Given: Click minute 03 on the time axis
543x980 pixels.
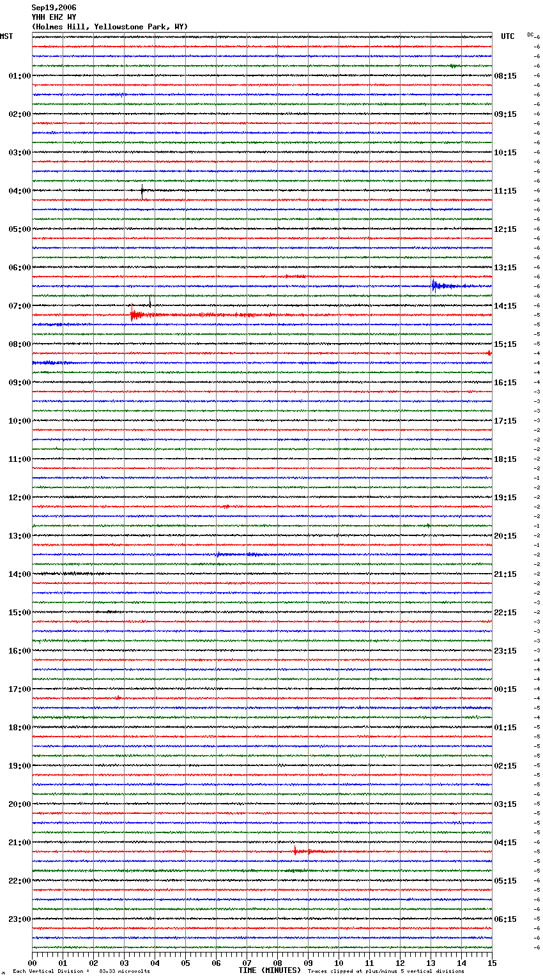Looking at the screenshot, I should 125,963.
